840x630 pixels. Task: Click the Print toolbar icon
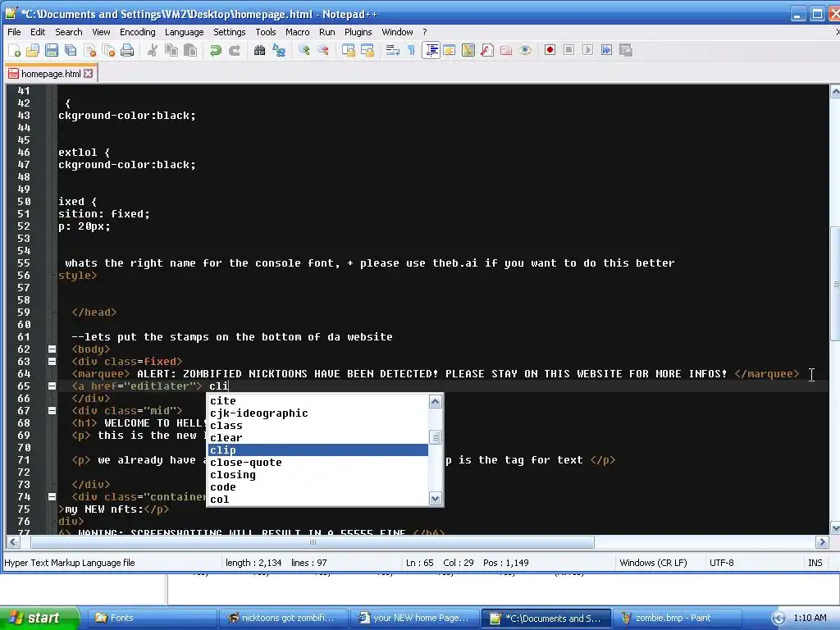127,50
